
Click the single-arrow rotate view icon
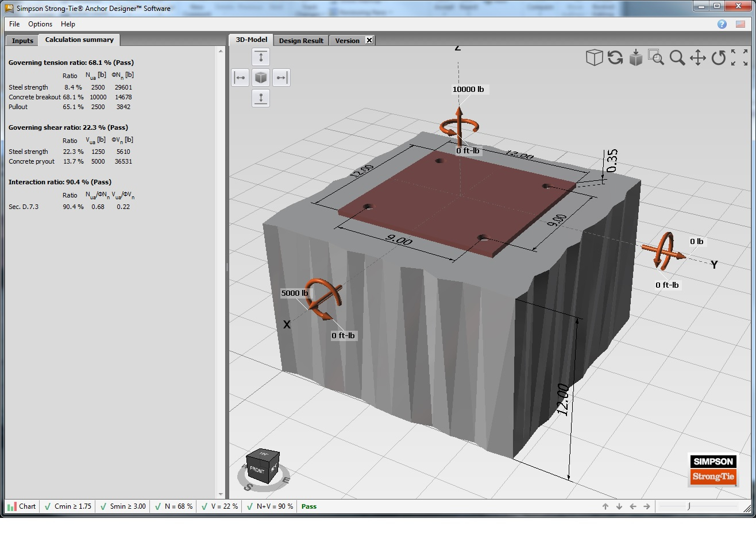pyautogui.click(x=719, y=57)
